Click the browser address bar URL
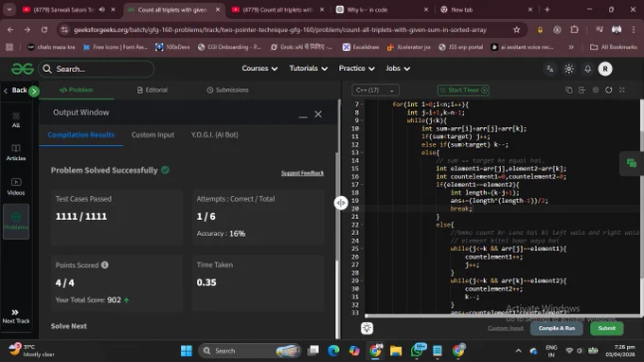 click(x=280, y=29)
